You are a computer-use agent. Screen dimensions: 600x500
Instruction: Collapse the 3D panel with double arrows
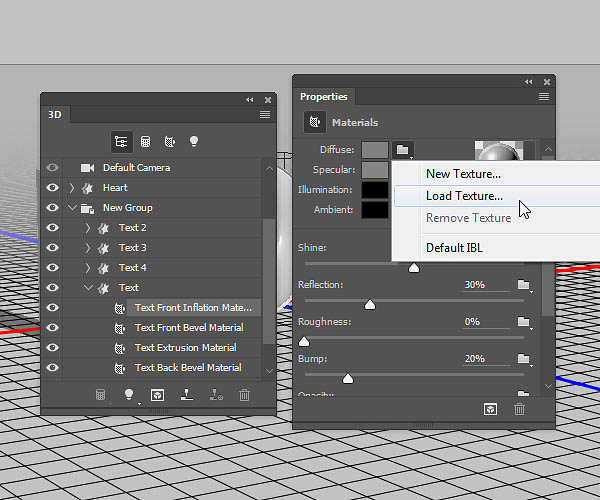point(250,100)
